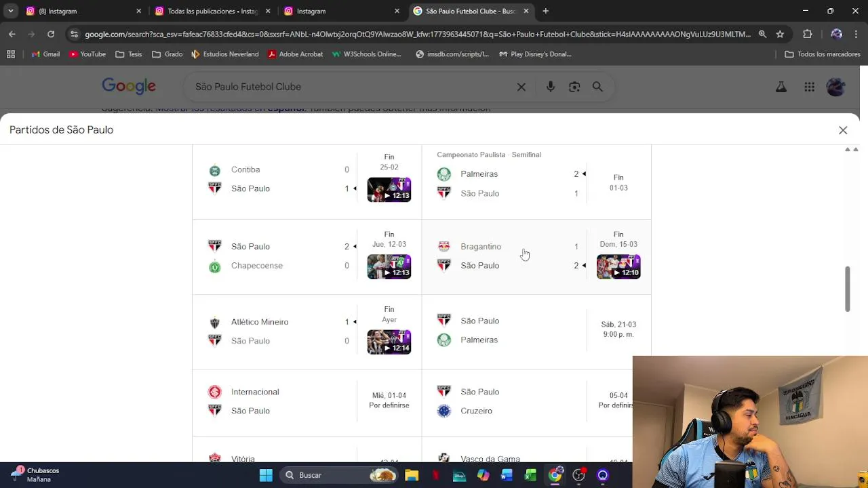Close the (8) Instagram tab

pyautogui.click(x=139, y=11)
